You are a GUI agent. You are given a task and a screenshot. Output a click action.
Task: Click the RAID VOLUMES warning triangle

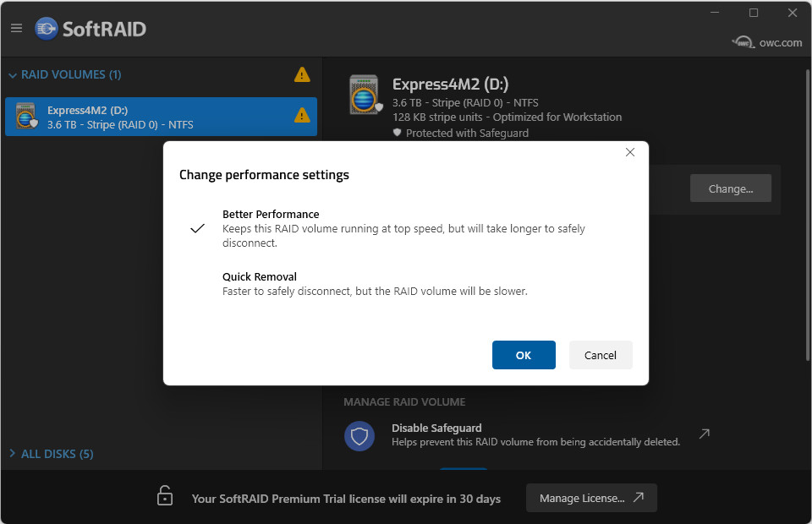302,75
